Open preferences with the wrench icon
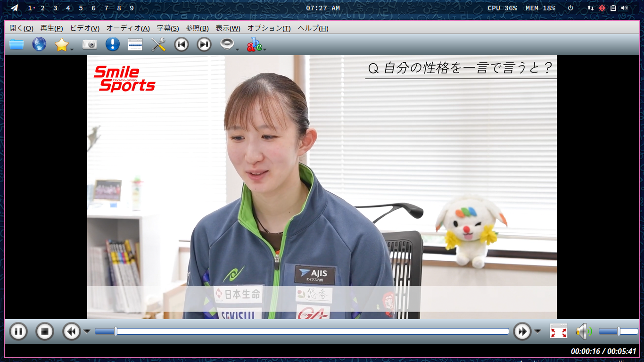644x362 pixels. click(x=158, y=44)
